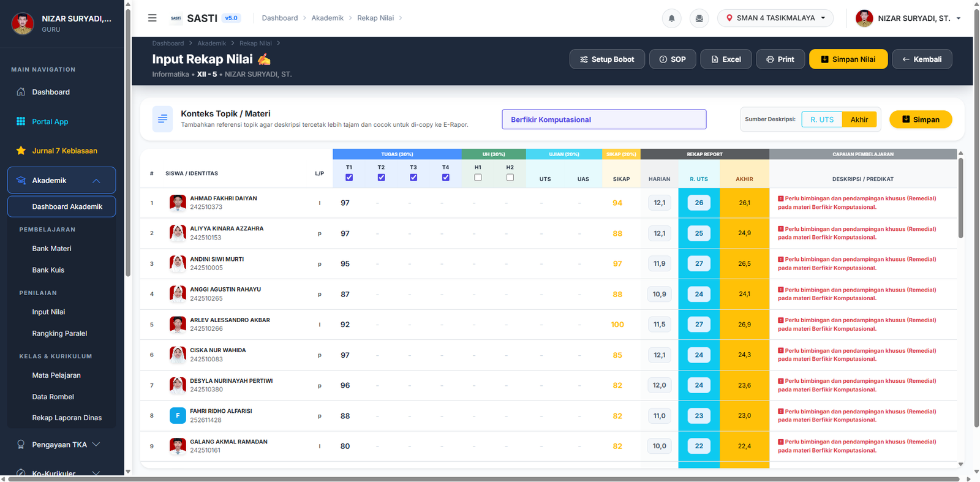The height and width of the screenshot is (482, 980).
Task: Open the NIZAR SURYADI user menu dropdown
Action: (x=908, y=18)
